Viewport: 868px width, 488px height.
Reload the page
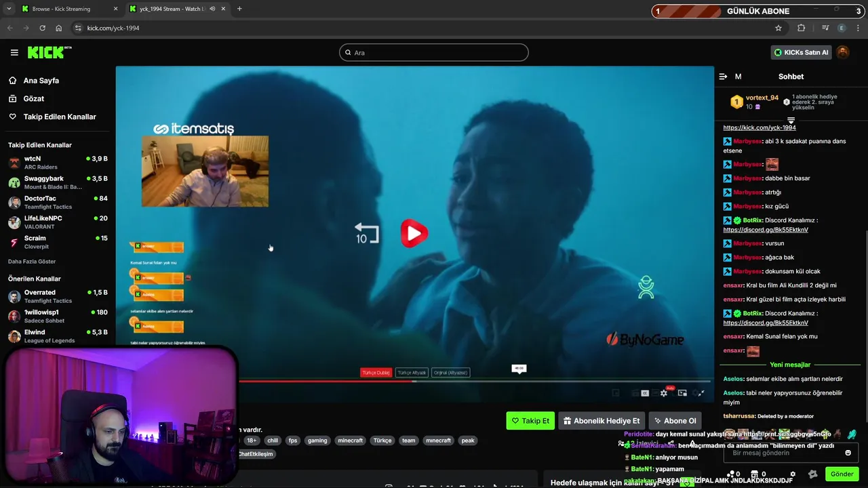pyautogui.click(x=42, y=28)
